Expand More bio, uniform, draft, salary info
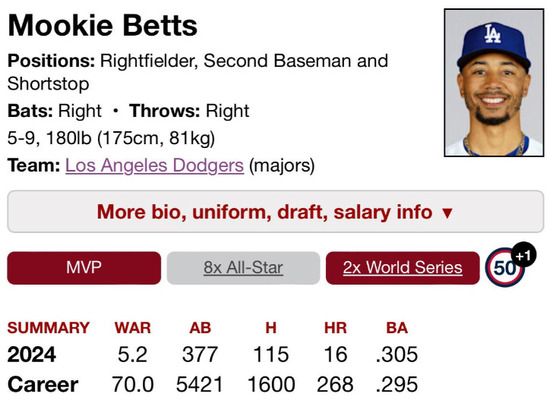The height and width of the screenshot is (400, 553). pos(275,212)
